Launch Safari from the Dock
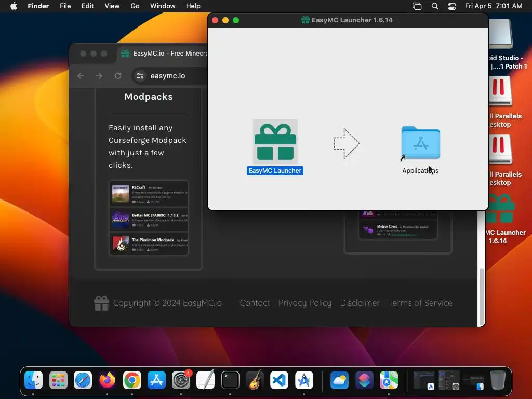532x399 pixels. coord(83,380)
